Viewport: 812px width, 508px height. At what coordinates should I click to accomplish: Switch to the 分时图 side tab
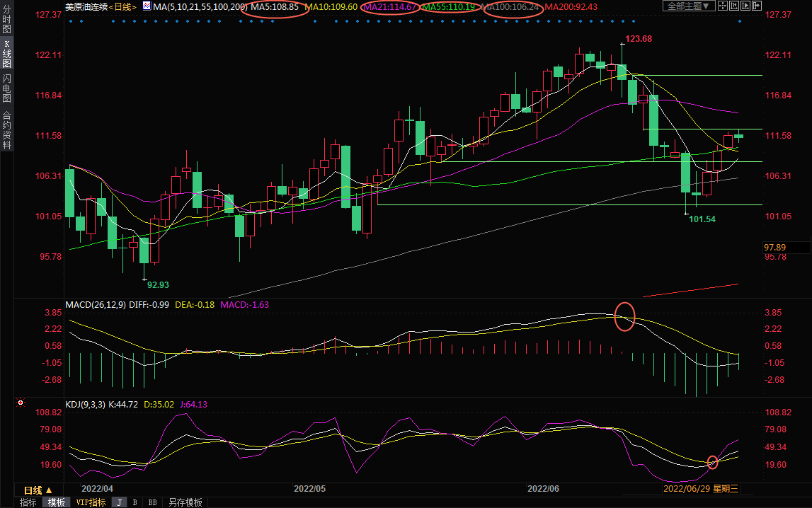pyautogui.click(x=6, y=23)
